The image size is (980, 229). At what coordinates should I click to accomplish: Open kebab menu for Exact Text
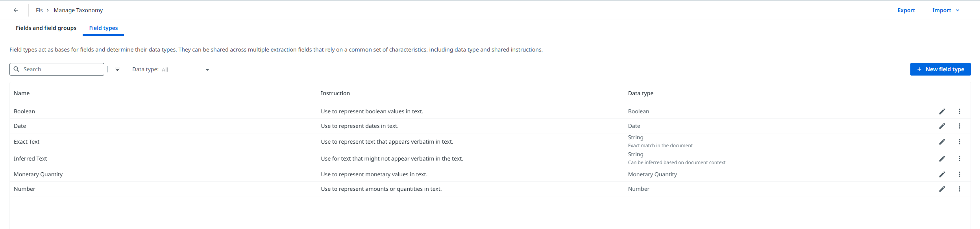(x=959, y=142)
